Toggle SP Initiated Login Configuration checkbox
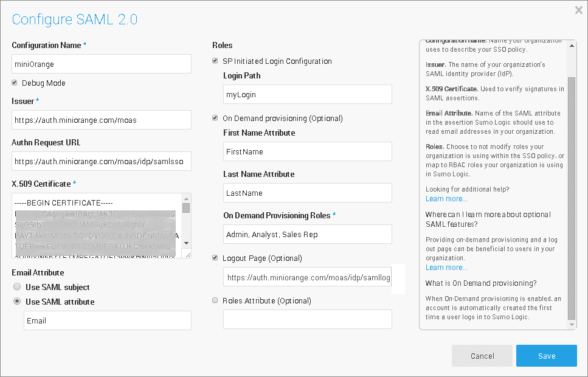Screen dimensions: 588x377 215,61
